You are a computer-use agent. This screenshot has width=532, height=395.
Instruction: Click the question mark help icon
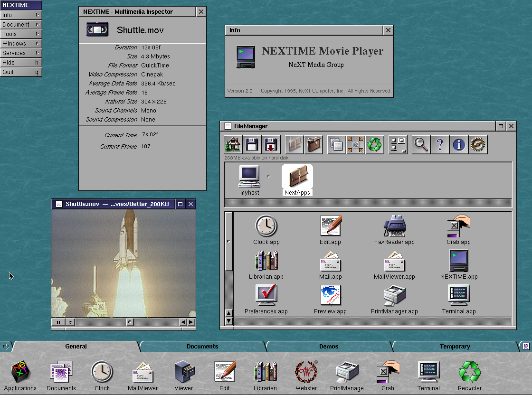[x=440, y=144]
